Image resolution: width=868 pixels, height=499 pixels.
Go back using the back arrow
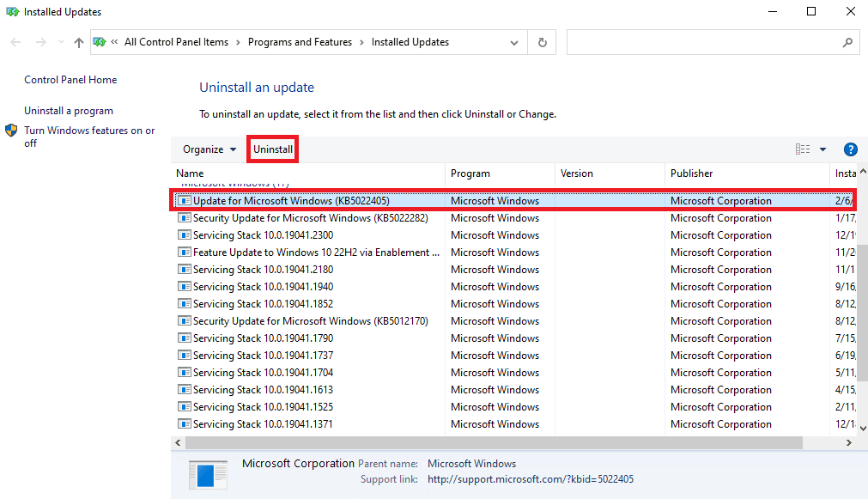click(15, 42)
